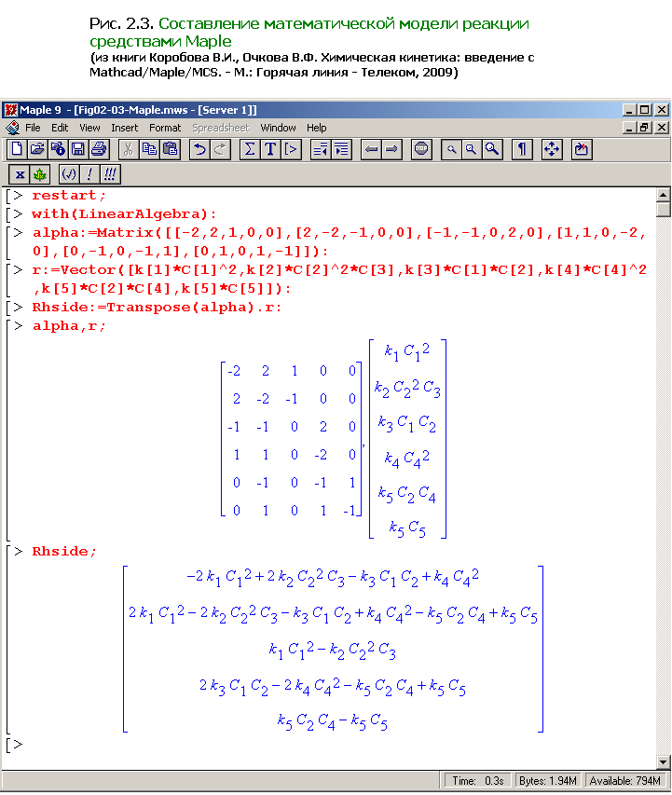Click the 'alpha:=Matrix(' input line
This screenshot has width=672, height=795.
point(338,241)
